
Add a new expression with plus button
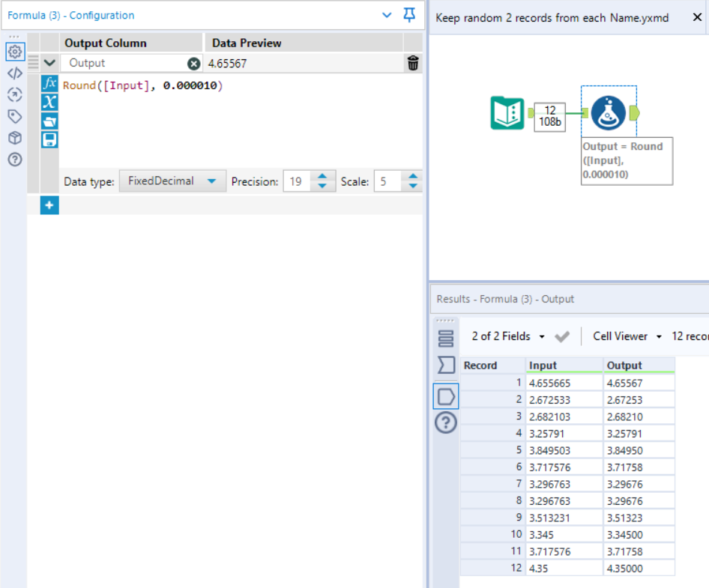(49, 205)
